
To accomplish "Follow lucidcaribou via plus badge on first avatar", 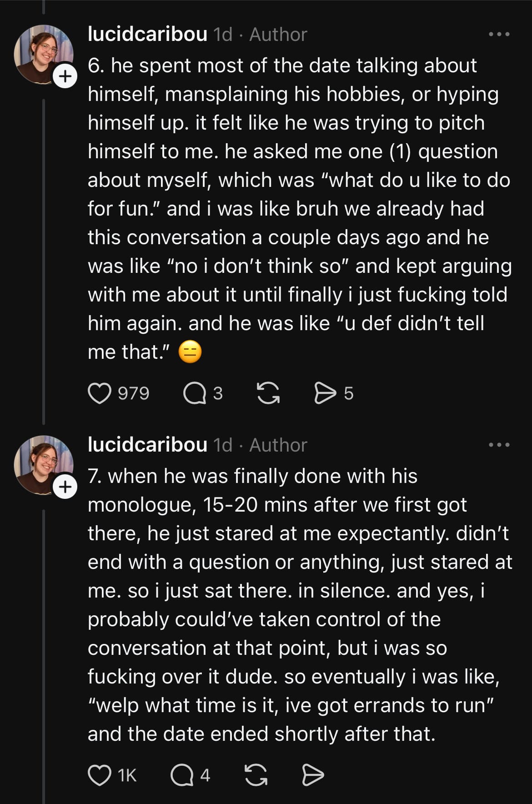I will point(65,76).
